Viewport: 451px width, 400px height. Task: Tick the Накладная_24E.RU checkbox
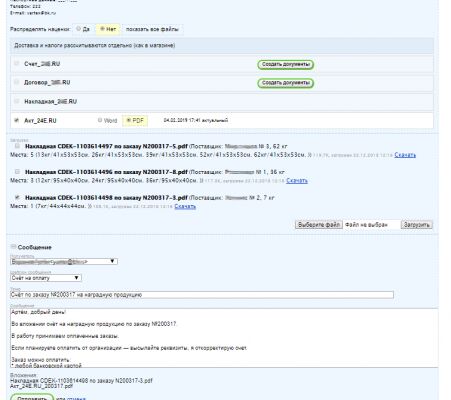(x=17, y=101)
